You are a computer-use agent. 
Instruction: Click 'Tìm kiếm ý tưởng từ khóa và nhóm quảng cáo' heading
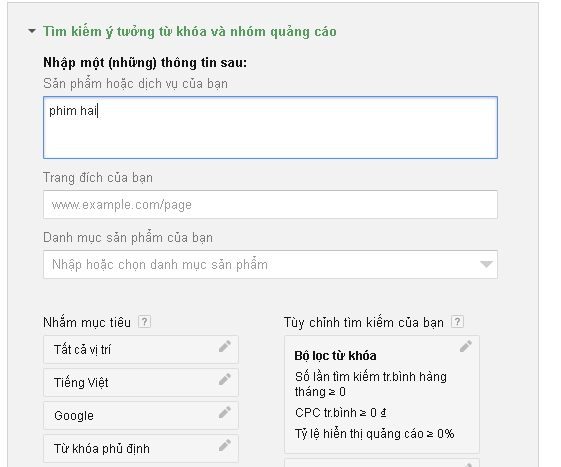(x=190, y=31)
